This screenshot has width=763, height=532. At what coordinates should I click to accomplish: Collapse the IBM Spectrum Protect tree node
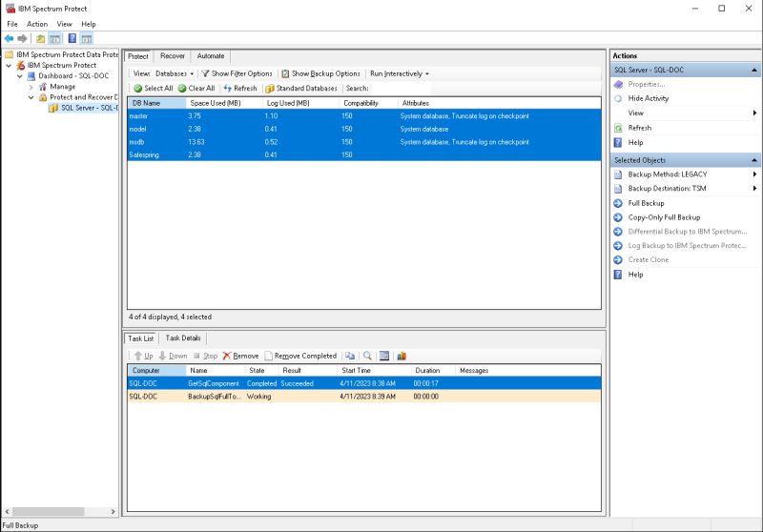pos(9,65)
